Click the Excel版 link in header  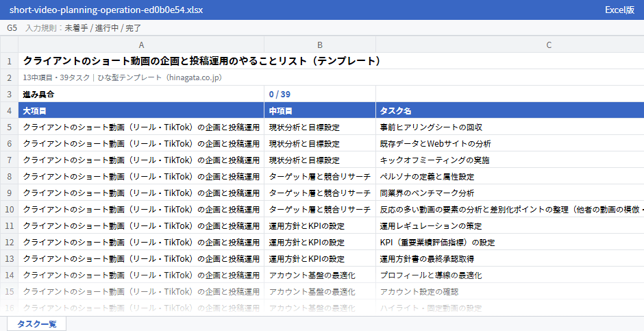coord(619,10)
